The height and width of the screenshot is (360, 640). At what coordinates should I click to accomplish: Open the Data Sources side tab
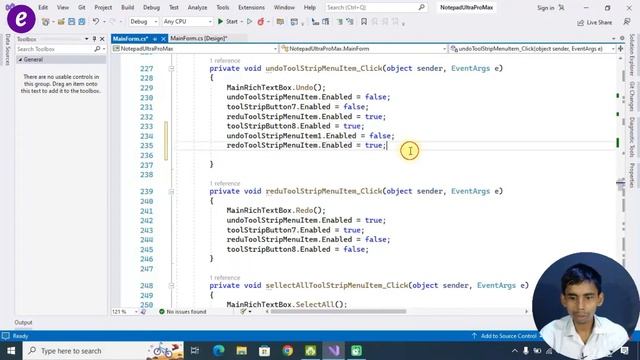pyautogui.click(x=7, y=49)
